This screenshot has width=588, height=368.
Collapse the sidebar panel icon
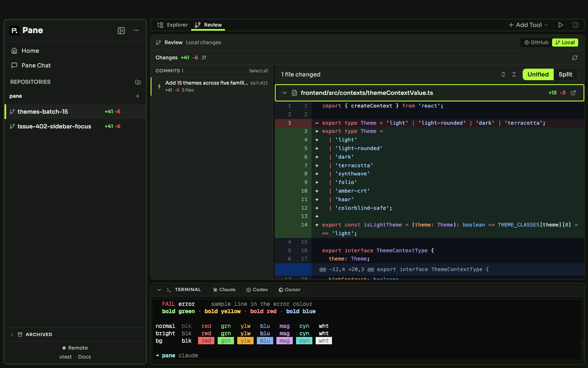tap(121, 31)
